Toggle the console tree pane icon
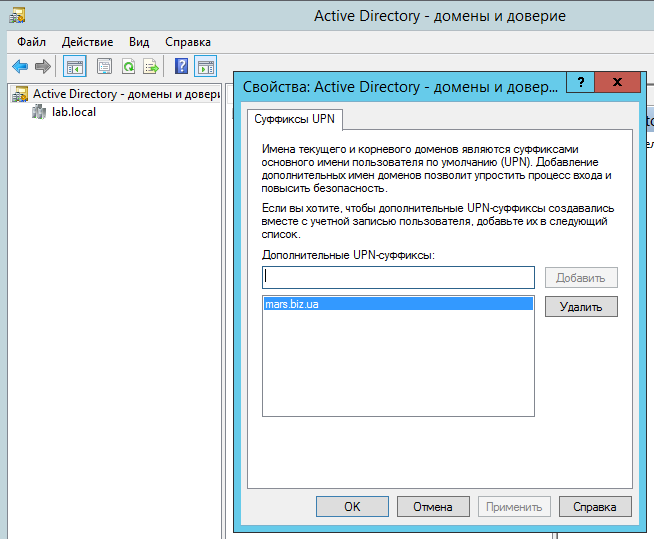Image resolution: width=654 pixels, height=539 pixels. (74, 67)
